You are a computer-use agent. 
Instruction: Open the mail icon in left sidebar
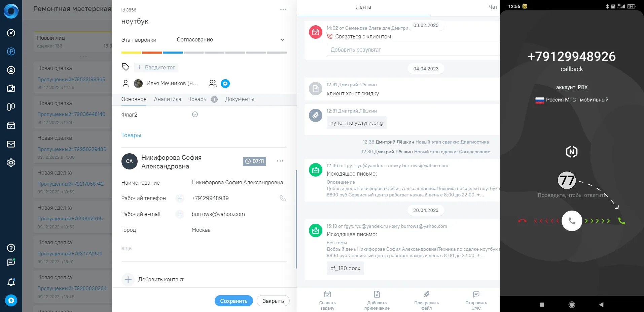pyautogui.click(x=11, y=144)
